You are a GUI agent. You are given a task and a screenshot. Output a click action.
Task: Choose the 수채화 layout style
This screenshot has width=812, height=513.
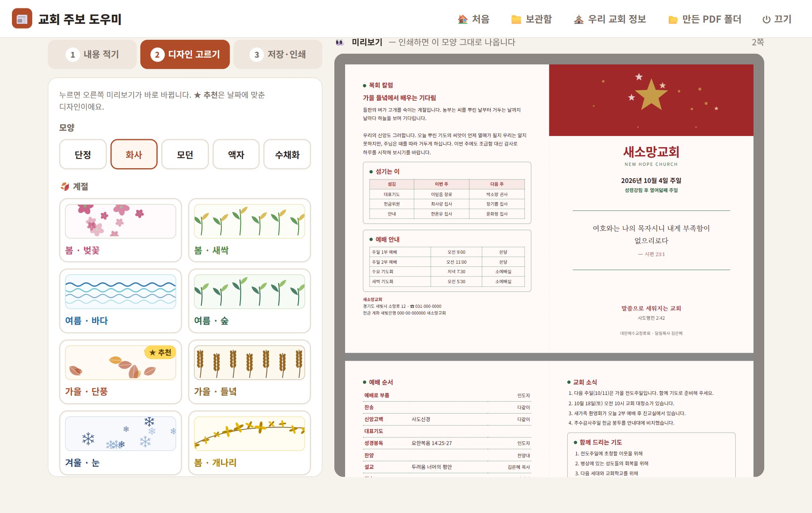(x=287, y=154)
